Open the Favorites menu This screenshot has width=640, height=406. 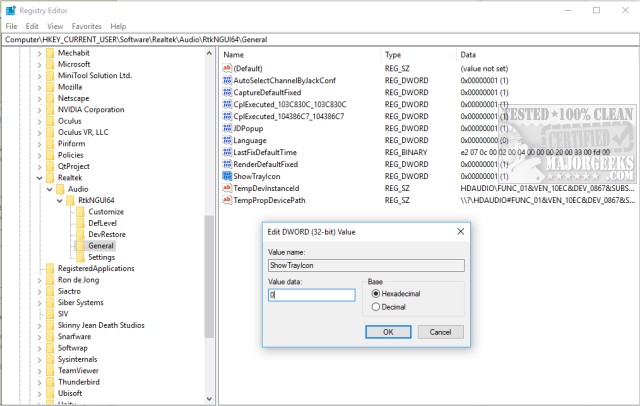[87, 26]
